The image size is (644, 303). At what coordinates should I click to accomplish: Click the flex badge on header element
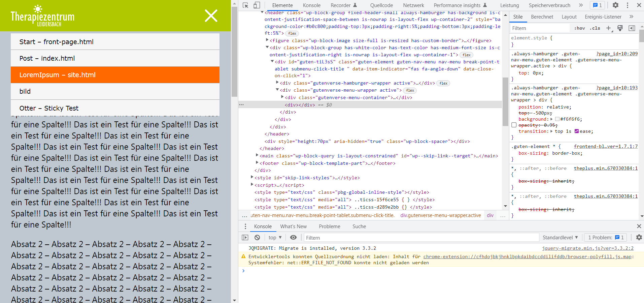292,33
